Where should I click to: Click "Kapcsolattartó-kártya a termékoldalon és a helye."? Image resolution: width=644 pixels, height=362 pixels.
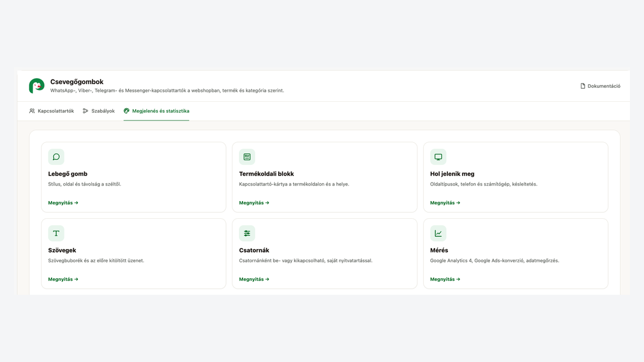[x=294, y=184]
